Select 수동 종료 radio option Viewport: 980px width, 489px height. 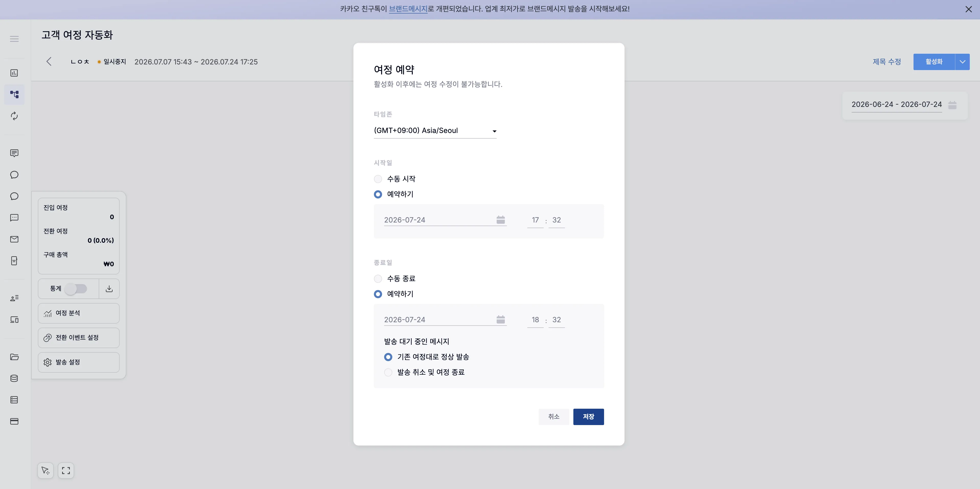(378, 279)
